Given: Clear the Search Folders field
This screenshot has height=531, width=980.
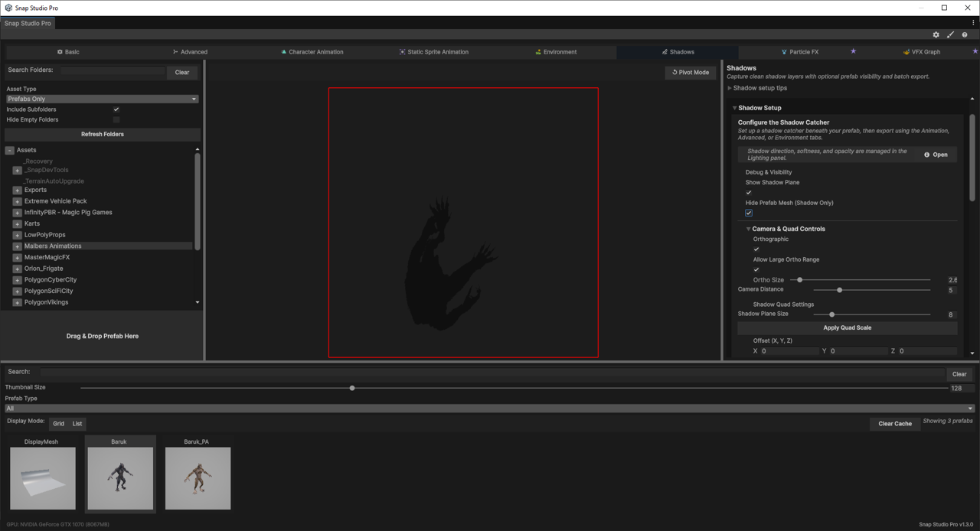Looking at the screenshot, I should click(182, 72).
